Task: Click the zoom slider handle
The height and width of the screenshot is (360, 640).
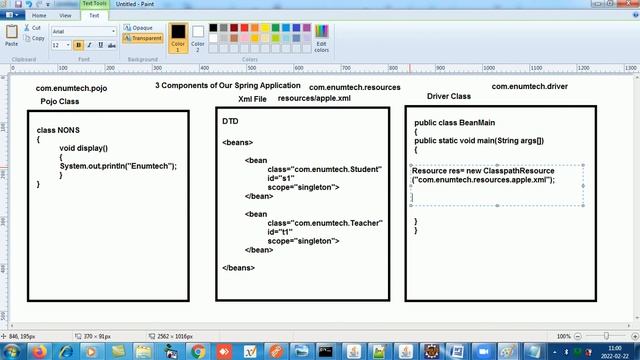Action: (x=606, y=336)
